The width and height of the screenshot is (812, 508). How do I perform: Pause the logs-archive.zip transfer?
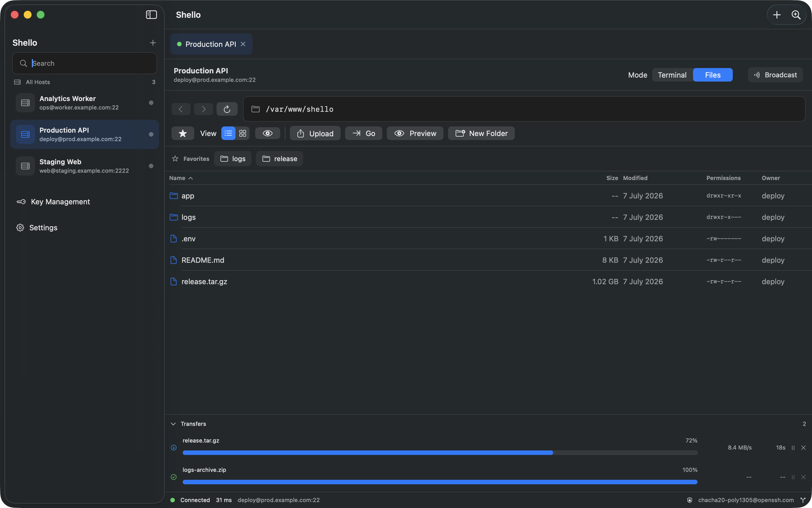(793, 477)
